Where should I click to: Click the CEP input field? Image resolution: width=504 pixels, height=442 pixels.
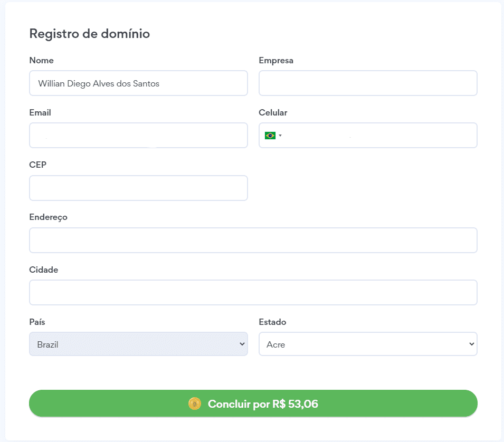(x=138, y=188)
